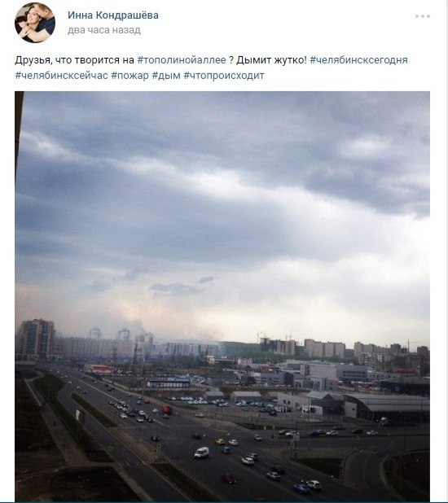Screen dimensions: 448x503
Task: Open hashtag #челябинсксейчас
Action: 61,76
